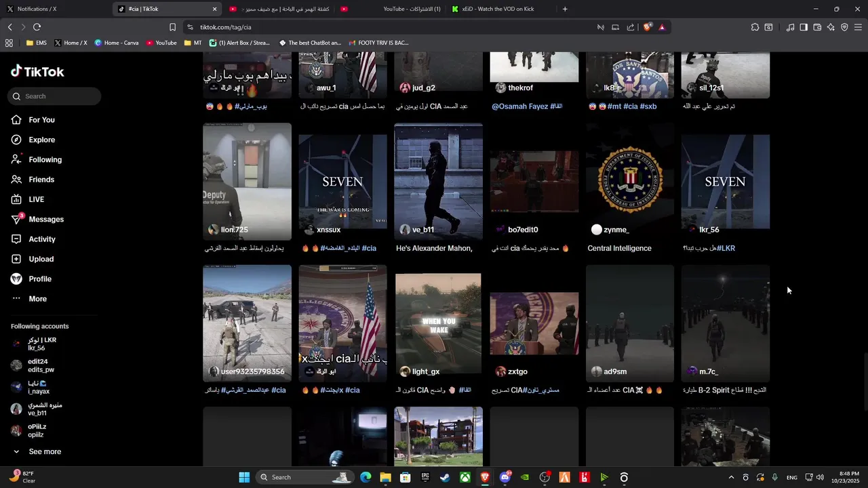Open Messages in the sidebar
868x488 pixels.
(x=37, y=219)
